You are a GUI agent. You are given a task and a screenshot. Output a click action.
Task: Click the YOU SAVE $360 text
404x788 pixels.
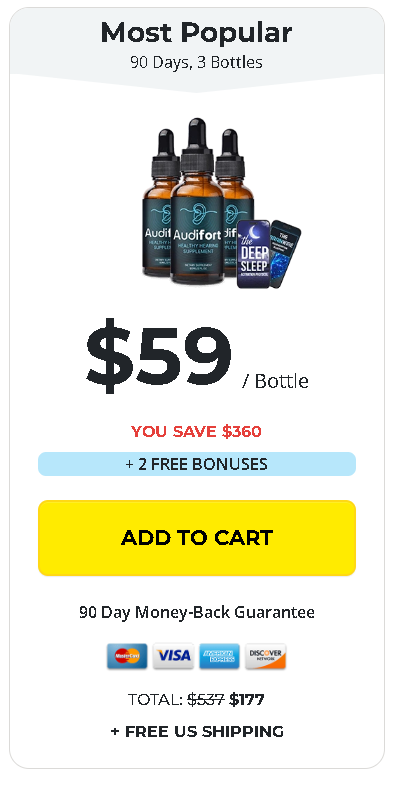coord(196,432)
